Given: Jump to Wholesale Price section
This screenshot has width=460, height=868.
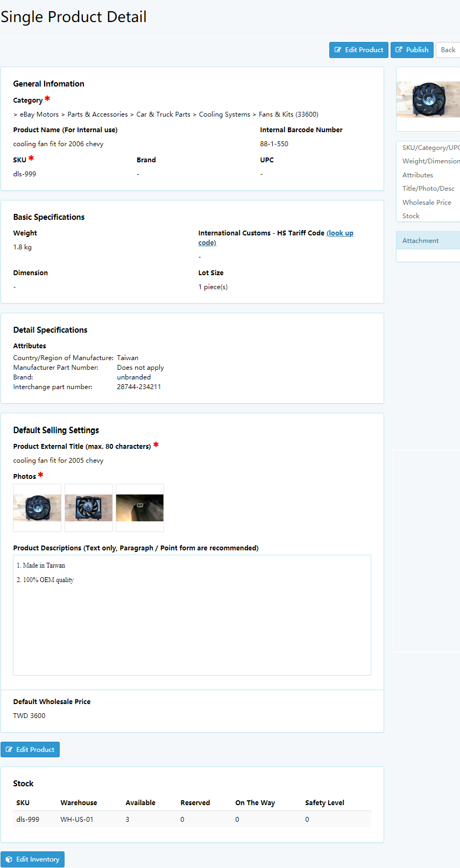Looking at the screenshot, I should (427, 202).
